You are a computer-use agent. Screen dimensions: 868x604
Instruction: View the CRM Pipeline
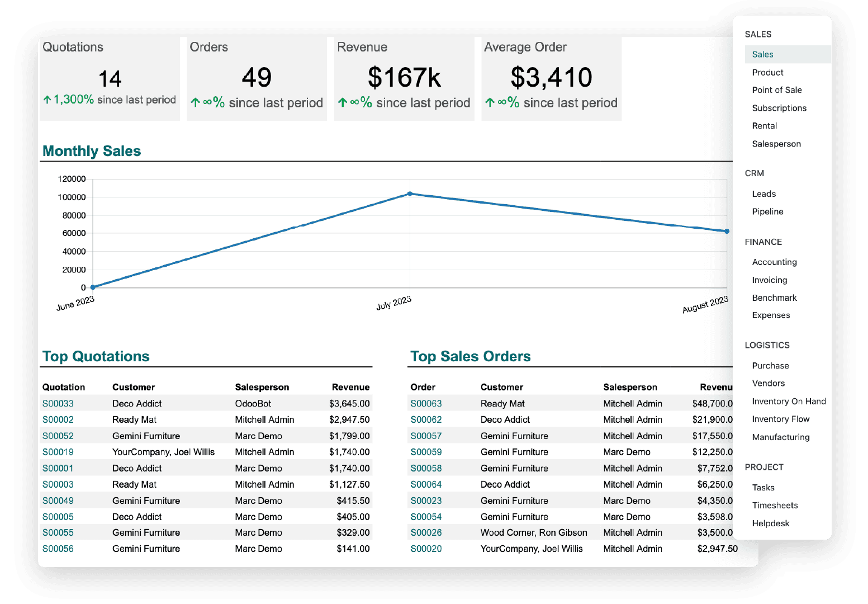pos(767,211)
